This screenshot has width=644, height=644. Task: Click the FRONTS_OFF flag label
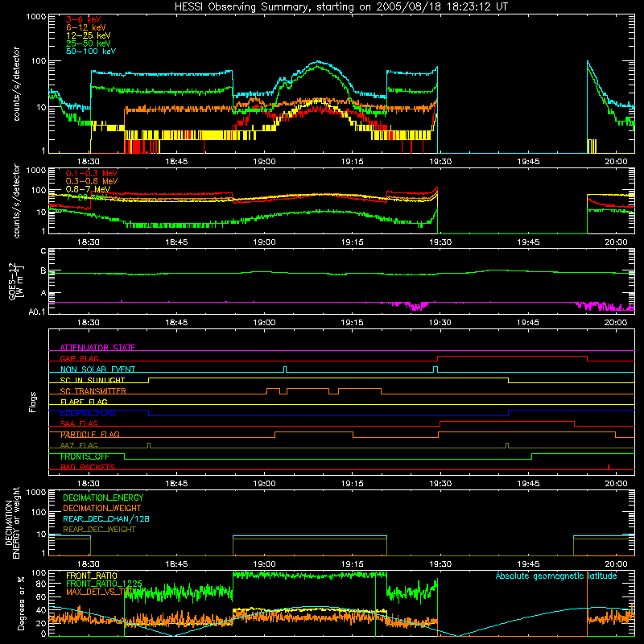point(85,456)
